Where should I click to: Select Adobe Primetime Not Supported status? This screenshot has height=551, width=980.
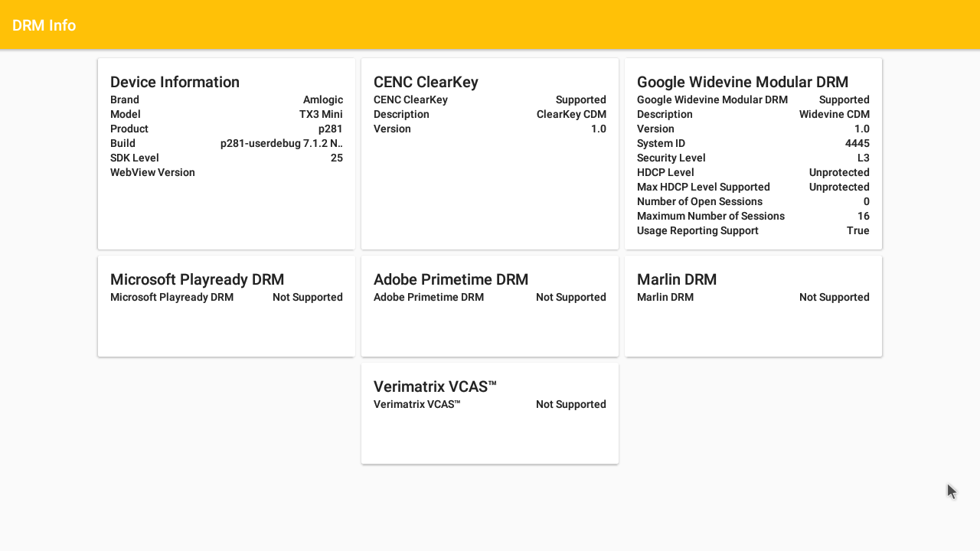click(571, 297)
